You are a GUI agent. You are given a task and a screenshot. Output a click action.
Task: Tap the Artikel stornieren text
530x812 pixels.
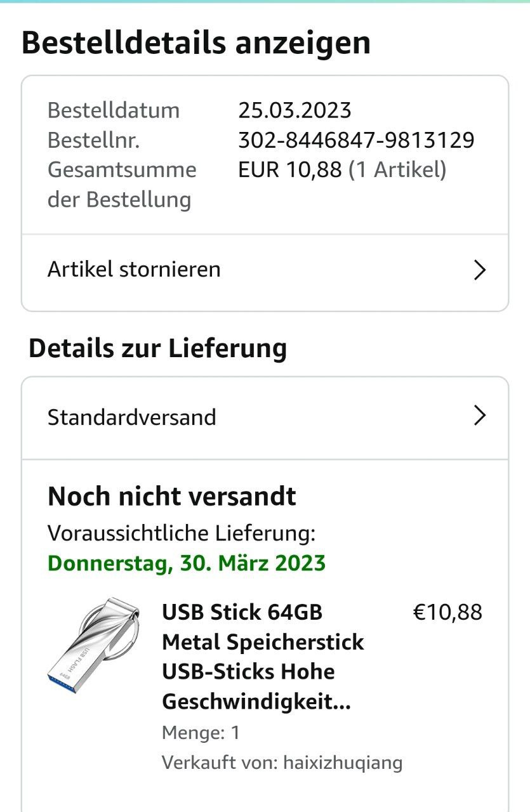coord(134,270)
